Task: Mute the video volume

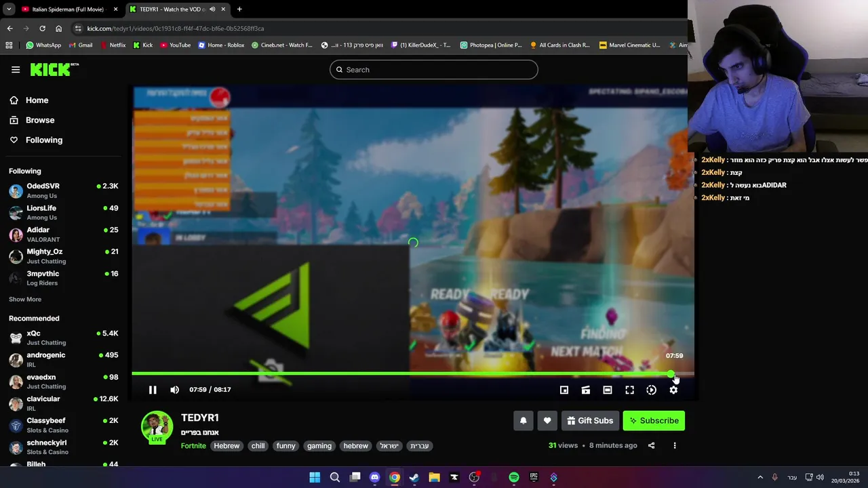Action: pyautogui.click(x=174, y=390)
